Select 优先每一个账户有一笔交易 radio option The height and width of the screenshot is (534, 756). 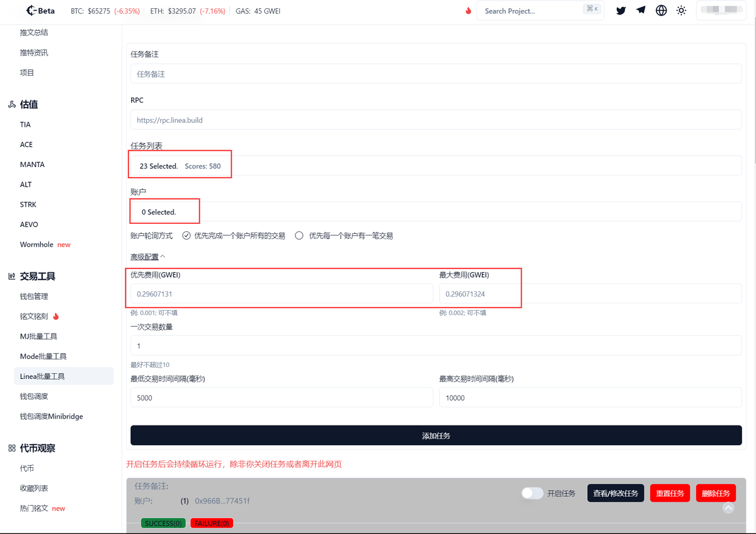click(x=299, y=235)
